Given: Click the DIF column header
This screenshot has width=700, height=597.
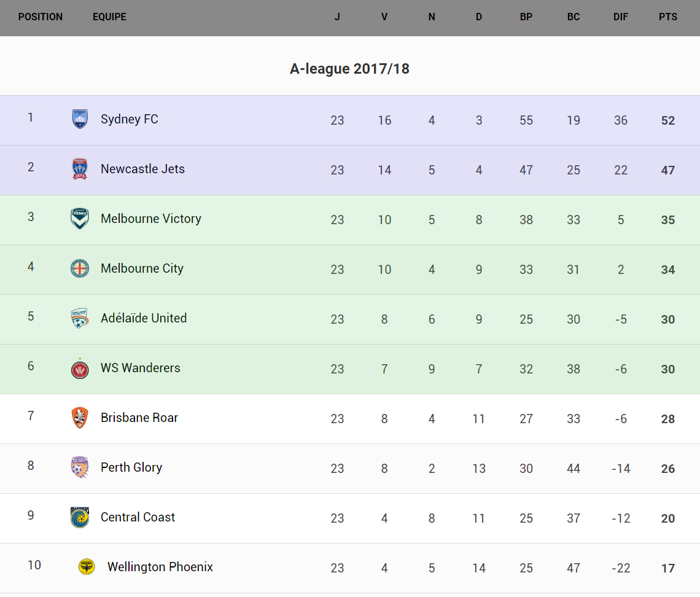Looking at the screenshot, I should pos(621,17).
